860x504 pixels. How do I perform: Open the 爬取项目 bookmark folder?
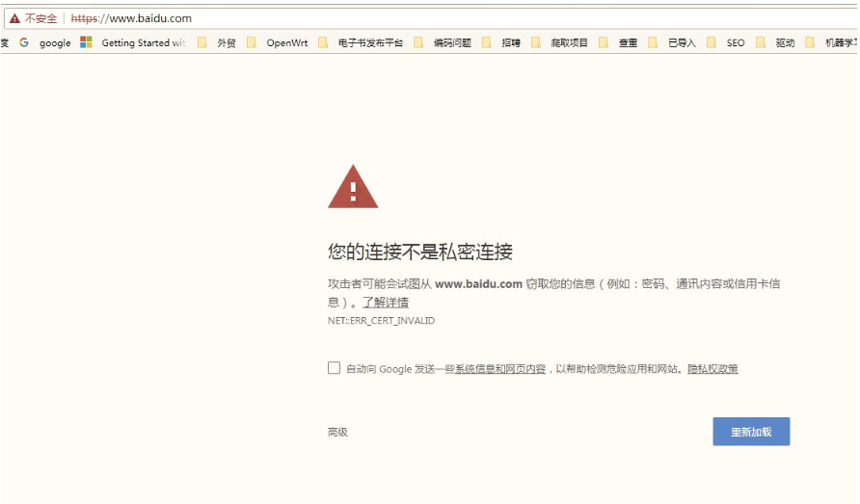click(559, 42)
